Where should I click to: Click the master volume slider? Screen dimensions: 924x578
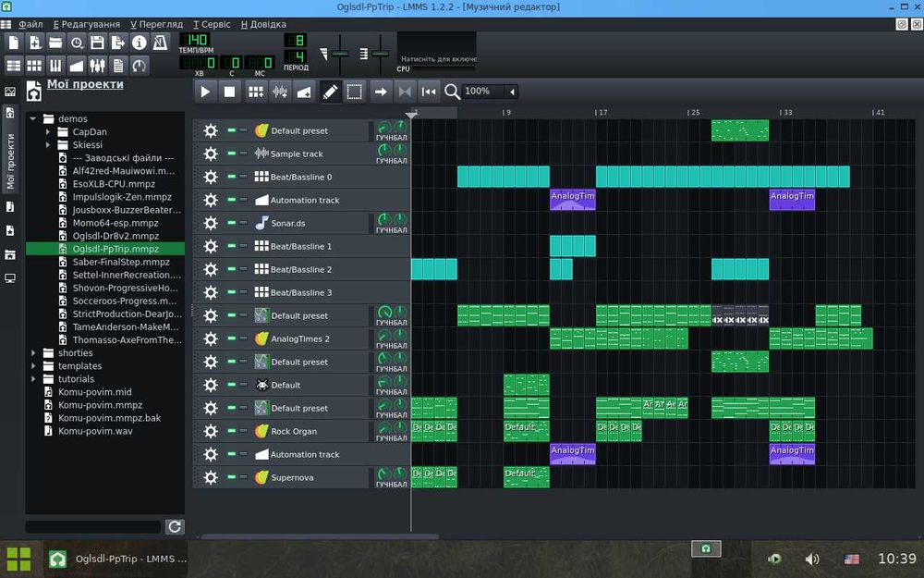tap(339, 55)
